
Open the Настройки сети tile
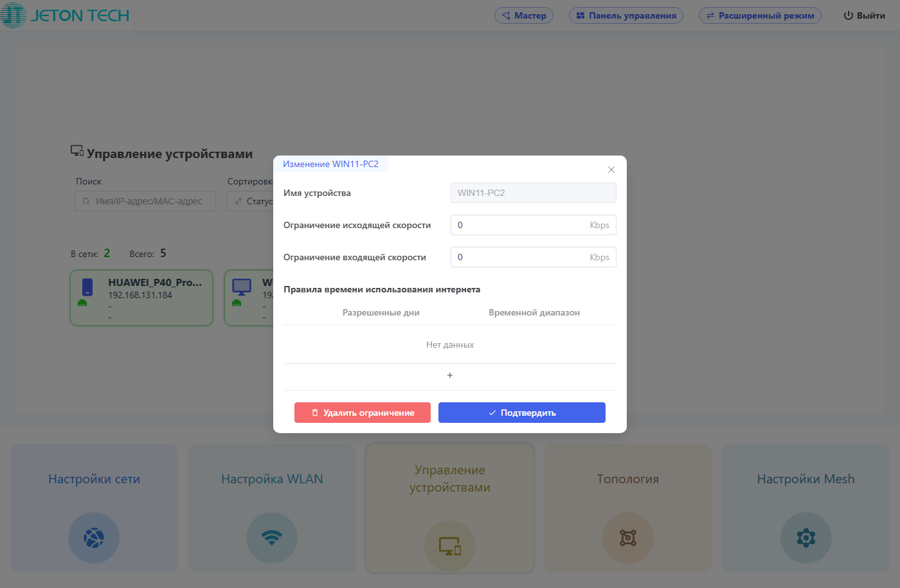point(94,508)
